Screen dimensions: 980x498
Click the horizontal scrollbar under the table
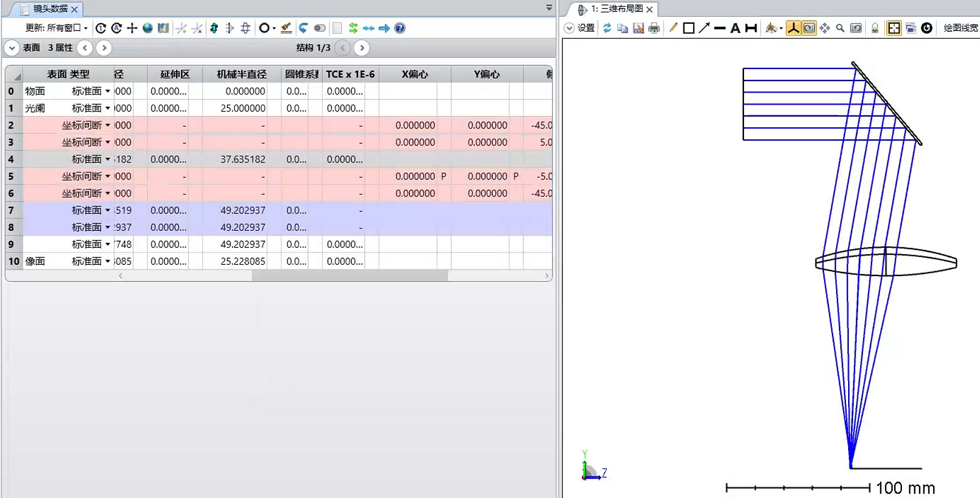click(349, 276)
